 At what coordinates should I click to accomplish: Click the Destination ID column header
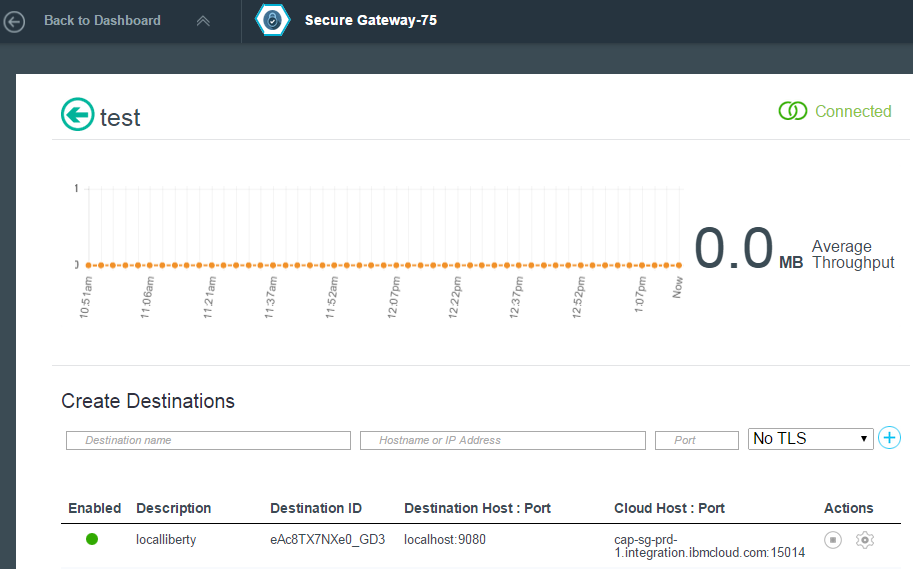click(x=316, y=508)
